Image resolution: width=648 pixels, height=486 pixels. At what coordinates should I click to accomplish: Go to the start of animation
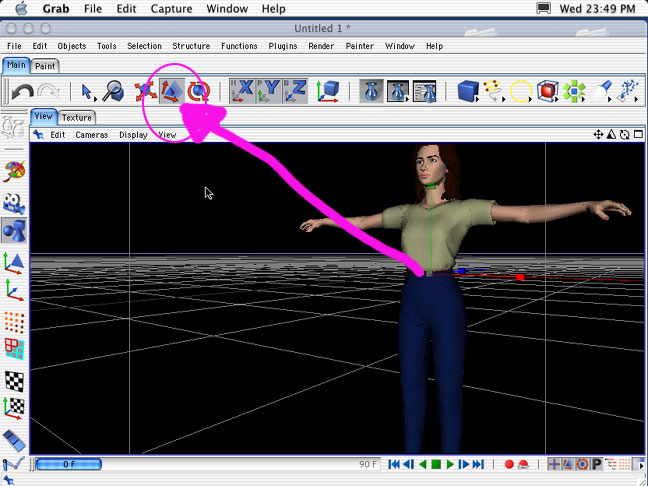pos(394,465)
